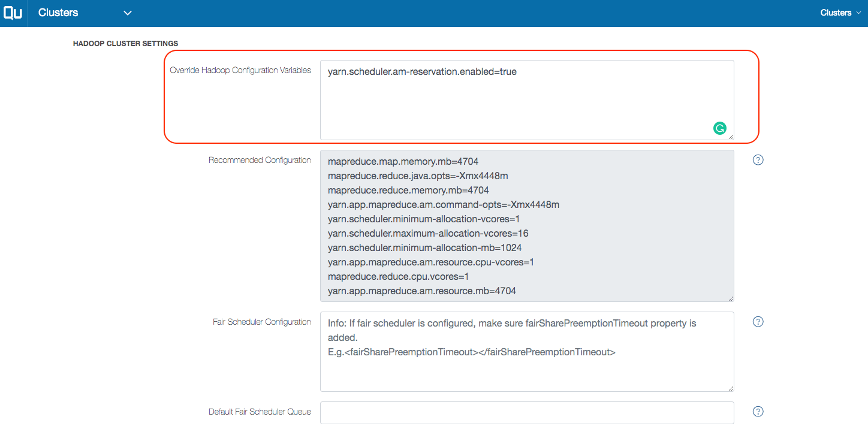Click resize handle of Fair Scheduler textarea
Screen dimensions: 868x432
(x=730, y=388)
